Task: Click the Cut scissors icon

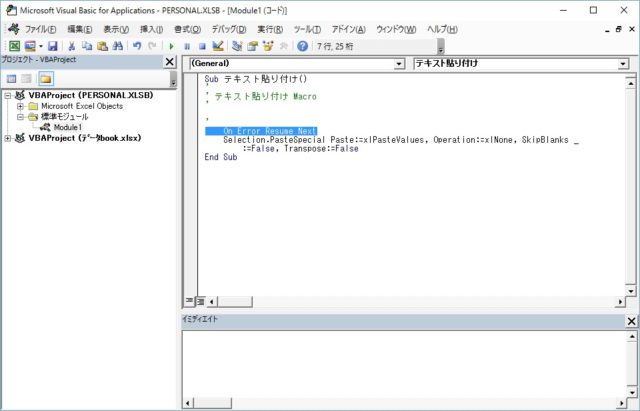Action: click(x=71, y=46)
